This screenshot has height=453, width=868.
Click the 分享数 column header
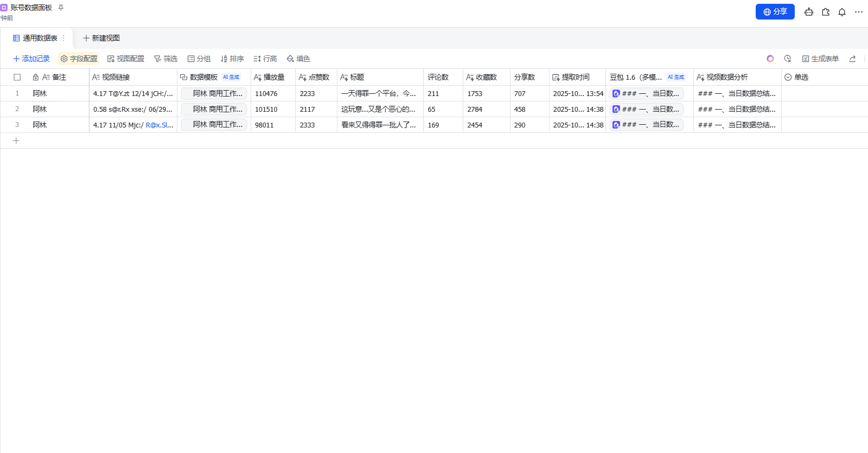[x=529, y=77]
